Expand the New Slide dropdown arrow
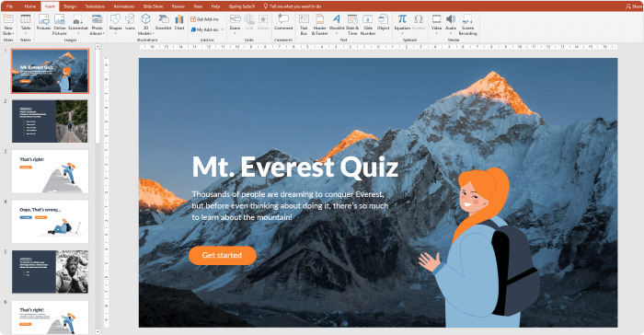 pyautogui.click(x=13, y=33)
